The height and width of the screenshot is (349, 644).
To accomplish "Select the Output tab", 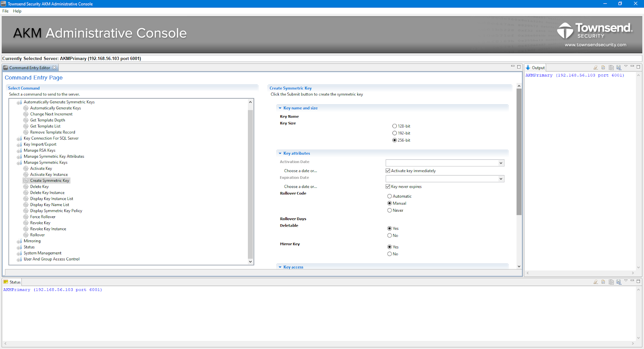I will (535, 68).
